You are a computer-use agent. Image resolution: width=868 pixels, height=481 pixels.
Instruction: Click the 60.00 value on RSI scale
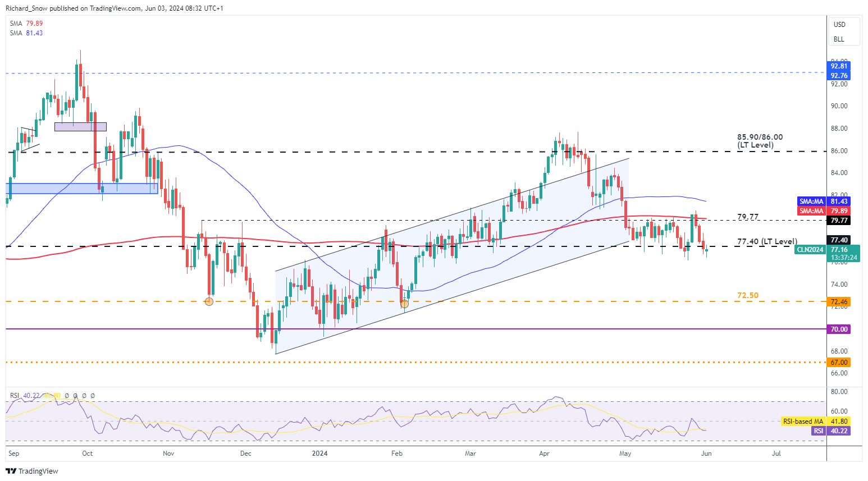click(x=839, y=411)
